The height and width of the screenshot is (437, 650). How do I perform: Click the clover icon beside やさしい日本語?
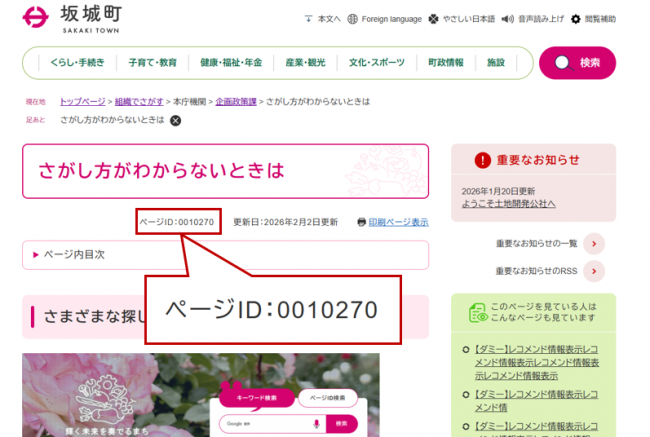click(434, 19)
